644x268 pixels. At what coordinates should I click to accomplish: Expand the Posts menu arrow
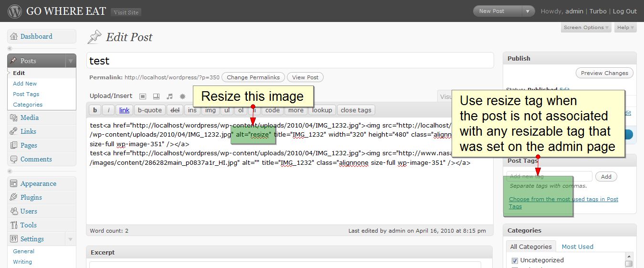[x=71, y=61]
